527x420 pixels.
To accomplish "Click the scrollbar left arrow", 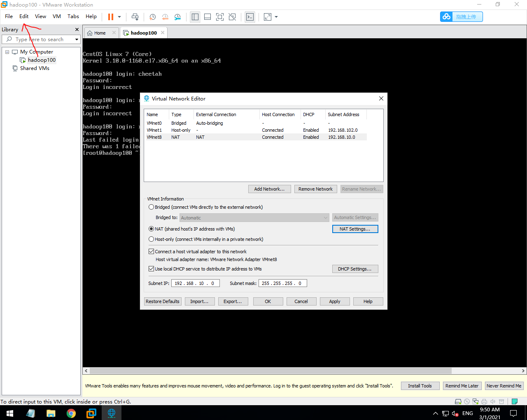I will (x=86, y=371).
